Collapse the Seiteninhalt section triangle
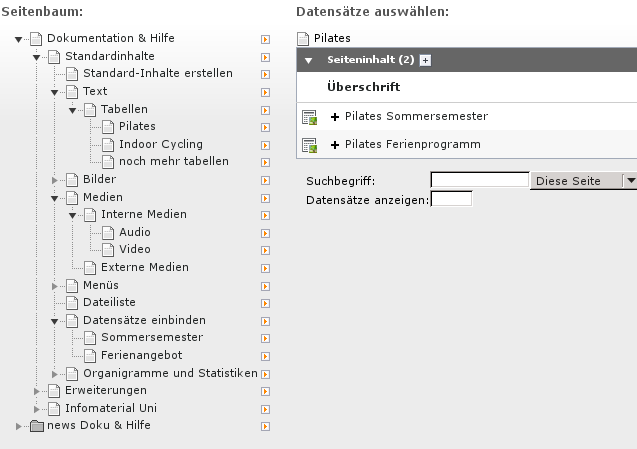 coord(309,61)
